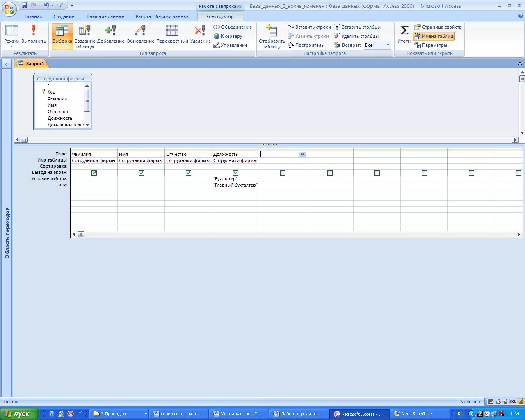
Task: Toggle Имена таблиц row
Action: pyautogui.click(x=434, y=36)
